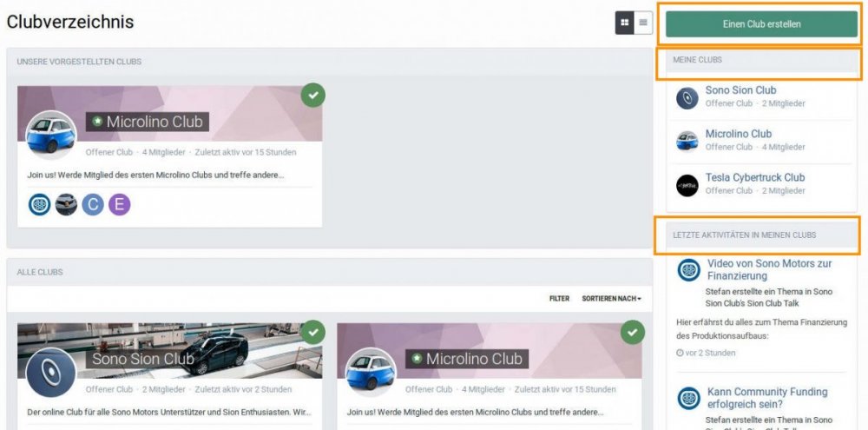Switch to grid view layout icon
The height and width of the screenshot is (430, 868).
coord(624,23)
